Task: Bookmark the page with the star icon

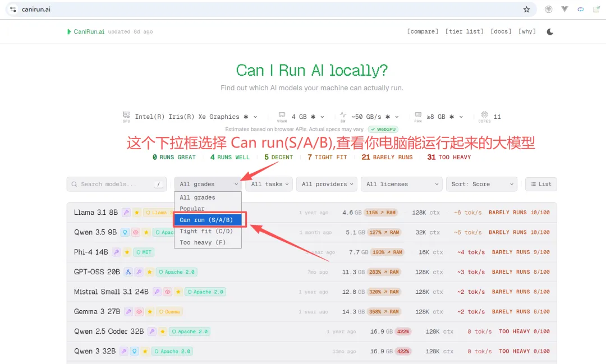Action: pos(526,10)
